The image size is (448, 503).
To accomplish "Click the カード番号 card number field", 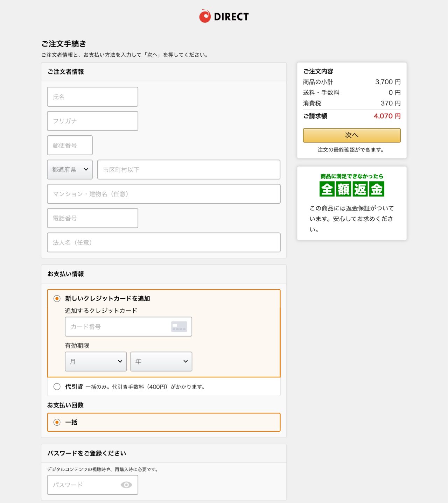I will pyautogui.click(x=115, y=326).
